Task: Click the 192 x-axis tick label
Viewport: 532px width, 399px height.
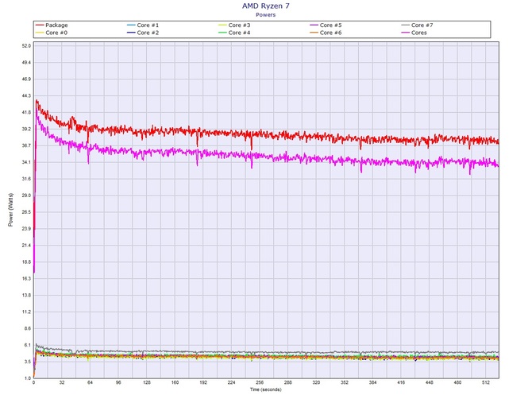Action: [203, 382]
